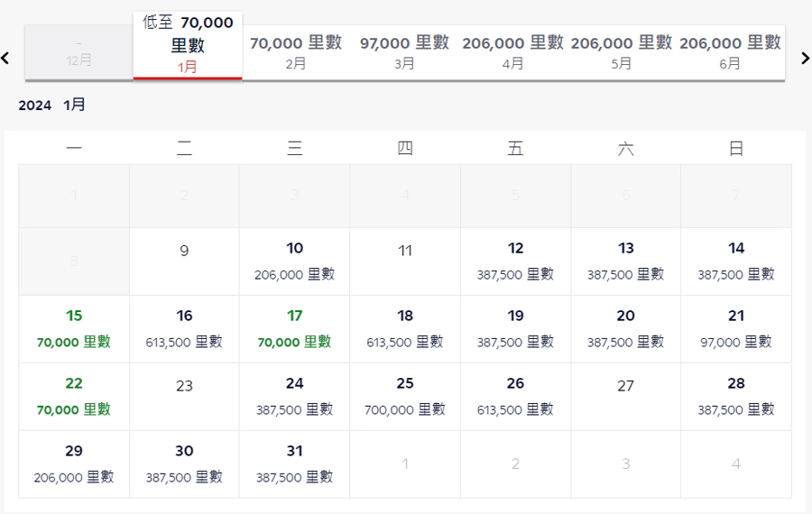
Task: Click the right arrow to show later months
Action: (805, 59)
